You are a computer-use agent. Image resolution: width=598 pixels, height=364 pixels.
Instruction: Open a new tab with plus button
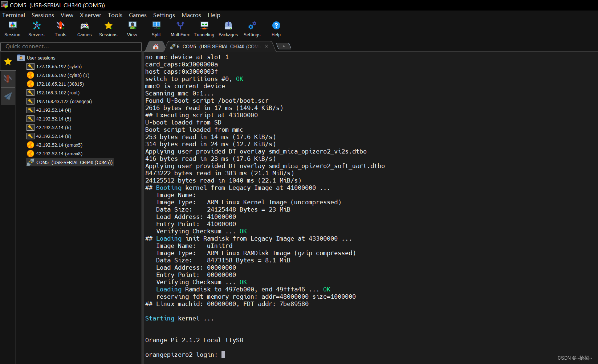(284, 46)
